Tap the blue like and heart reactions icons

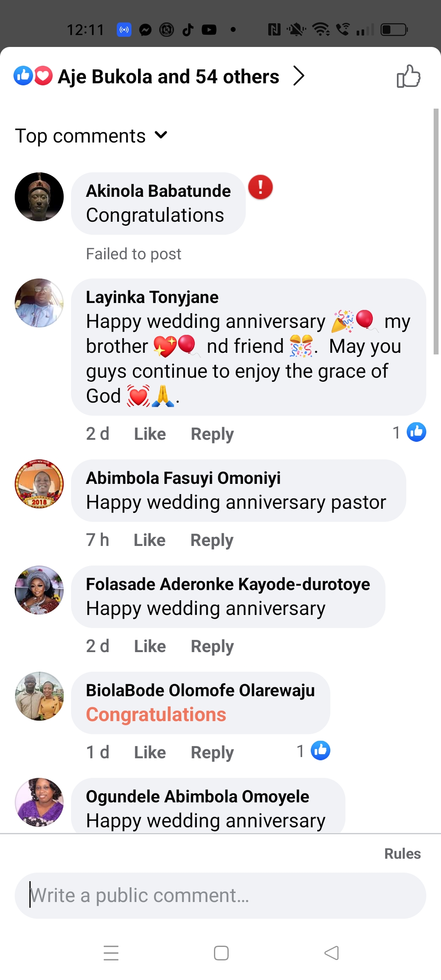tap(33, 76)
